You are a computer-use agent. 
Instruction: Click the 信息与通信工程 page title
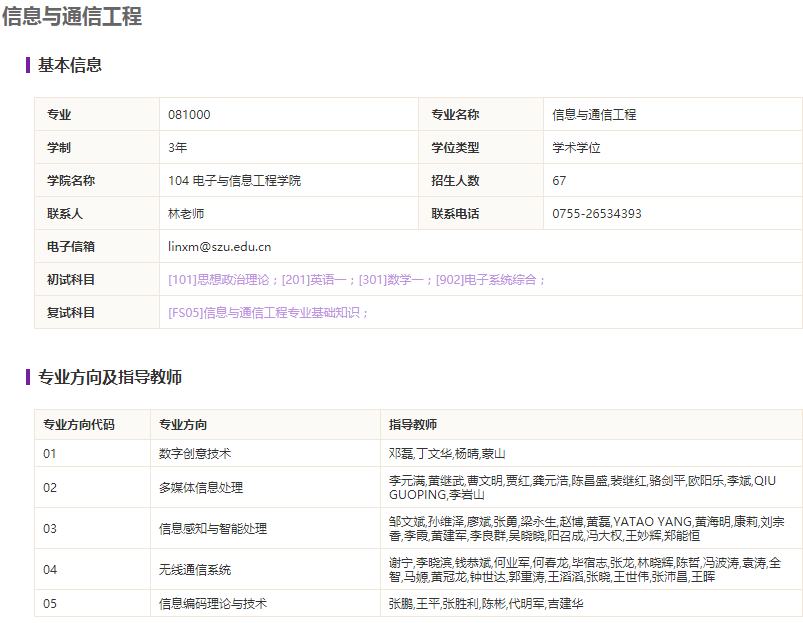(x=72, y=16)
